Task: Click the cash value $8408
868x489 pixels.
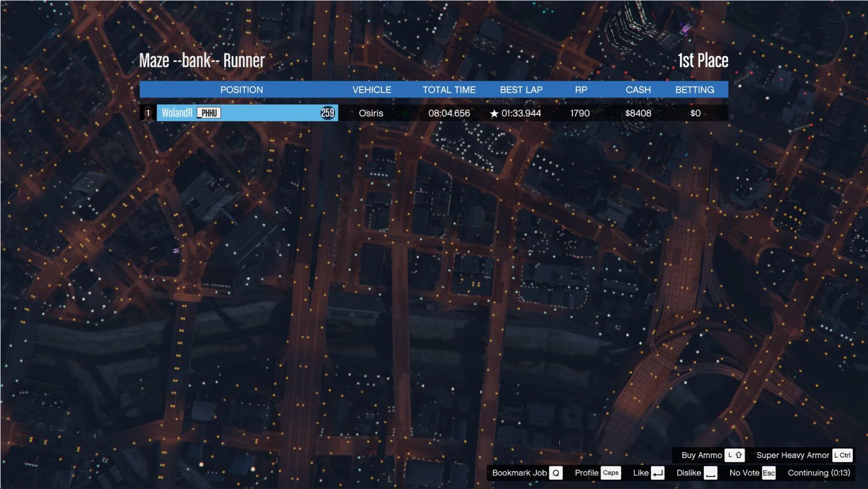Action: [638, 113]
